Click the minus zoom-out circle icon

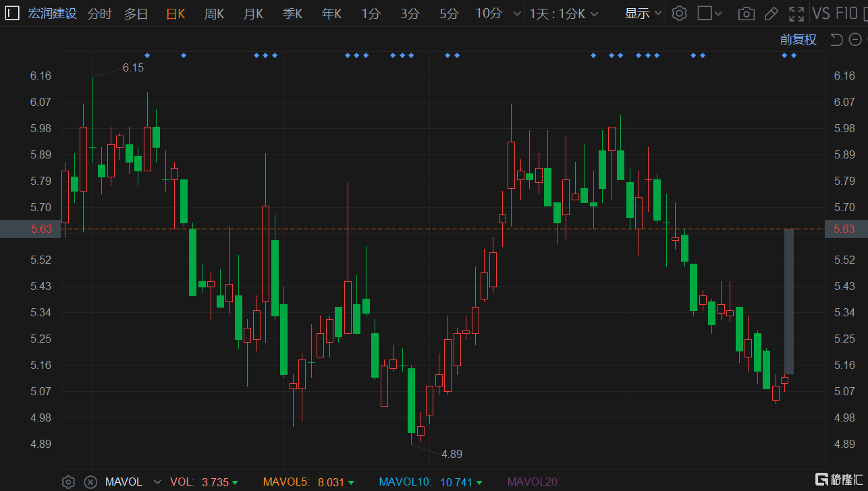[x=855, y=40]
